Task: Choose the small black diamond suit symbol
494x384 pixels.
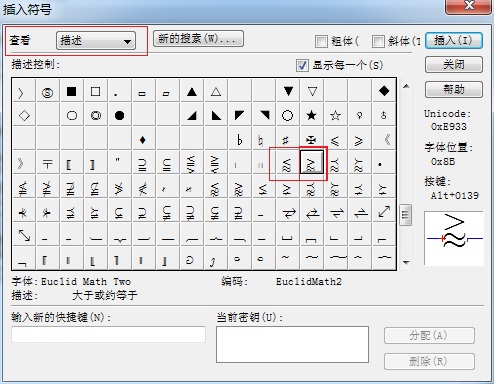Action: coord(143,140)
